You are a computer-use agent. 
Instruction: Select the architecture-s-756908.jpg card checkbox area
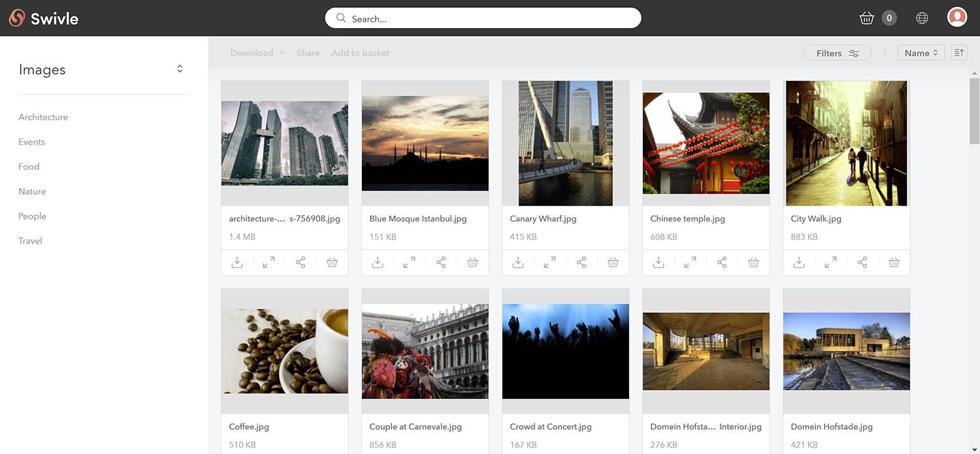284,143
